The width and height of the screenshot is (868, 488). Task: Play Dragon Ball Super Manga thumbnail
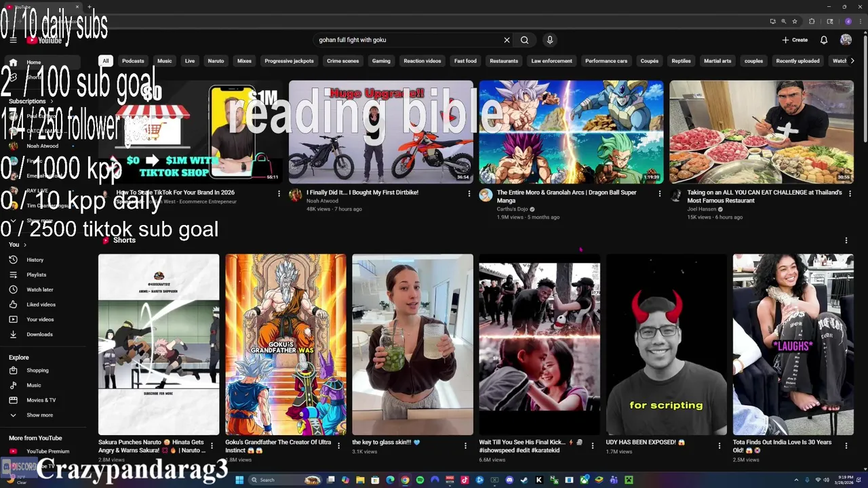[x=571, y=132]
